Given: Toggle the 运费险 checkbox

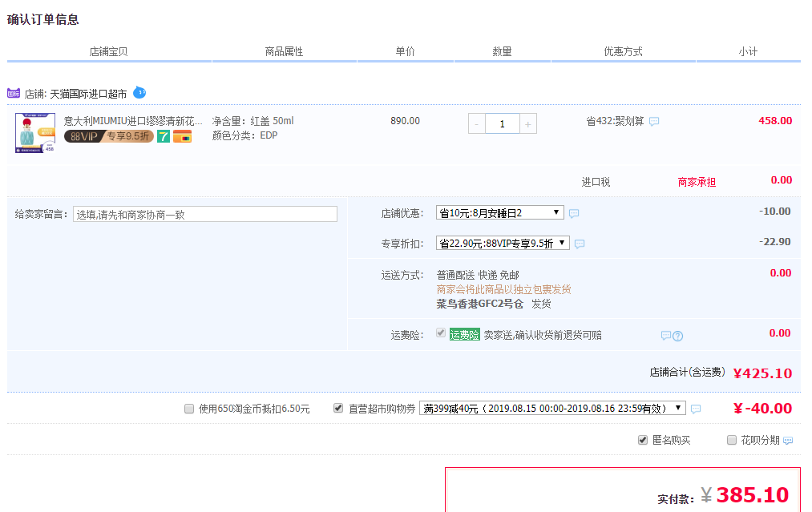Looking at the screenshot, I should [x=441, y=333].
